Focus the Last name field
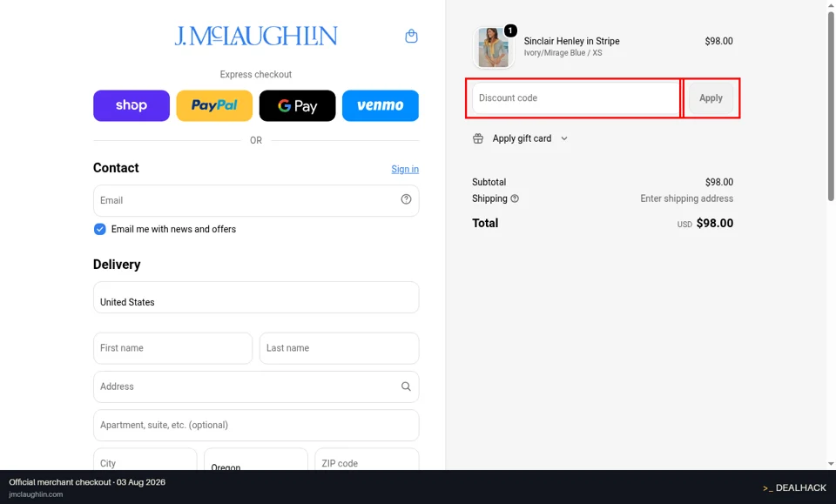Screen dimensions: 836x504 click(x=339, y=348)
